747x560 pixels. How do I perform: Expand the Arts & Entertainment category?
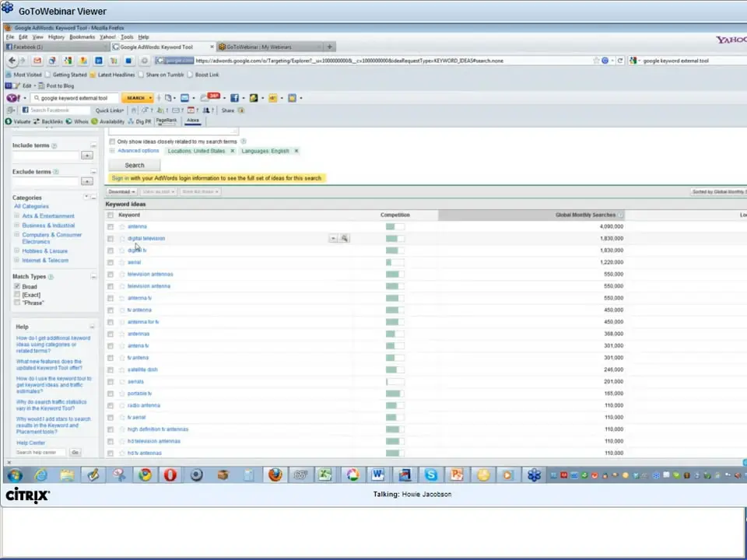pos(16,216)
